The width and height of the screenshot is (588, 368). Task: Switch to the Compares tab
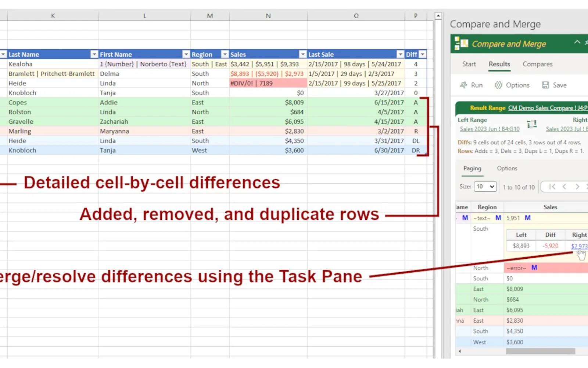click(x=537, y=64)
